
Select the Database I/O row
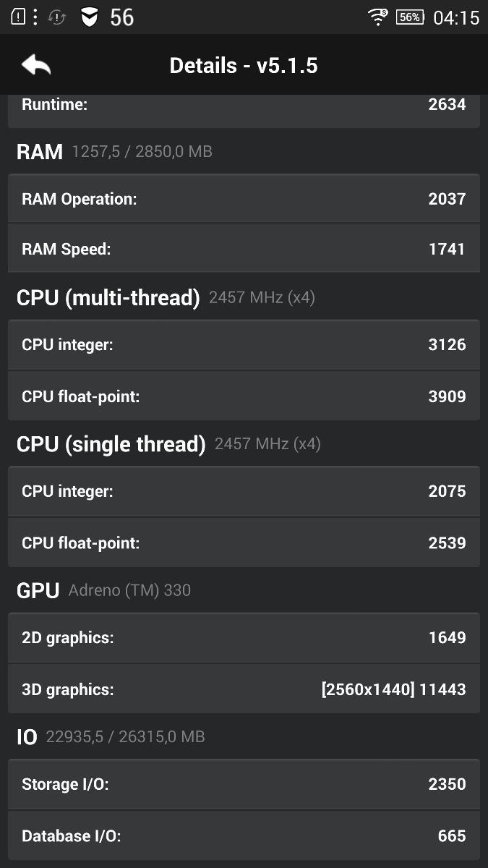coord(244,836)
